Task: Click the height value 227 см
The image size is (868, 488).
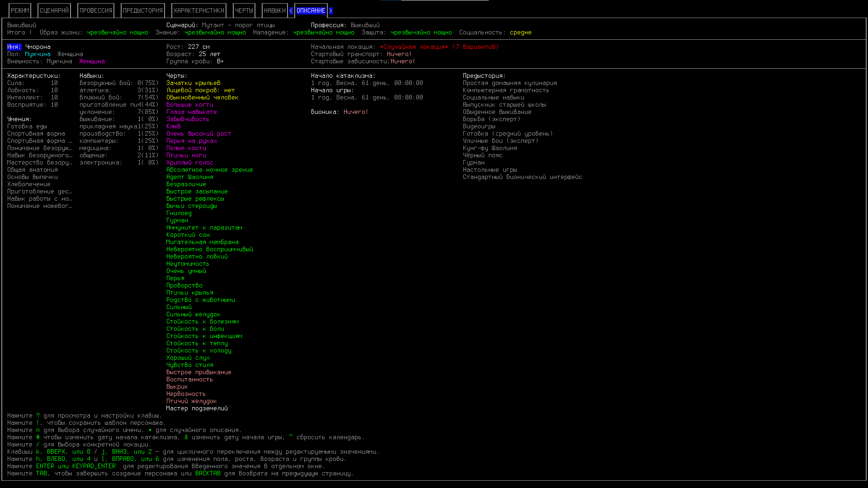Action: [x=199, y=47]
